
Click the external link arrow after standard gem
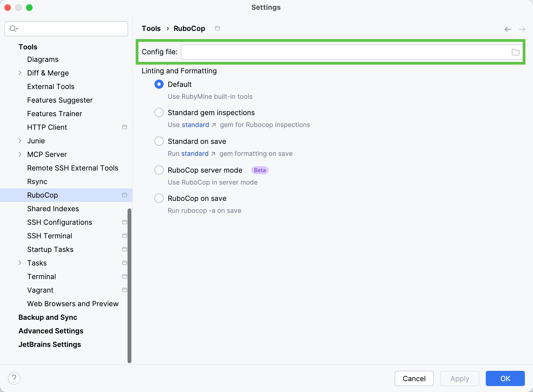pyautogui.click(x=214, y=125)
